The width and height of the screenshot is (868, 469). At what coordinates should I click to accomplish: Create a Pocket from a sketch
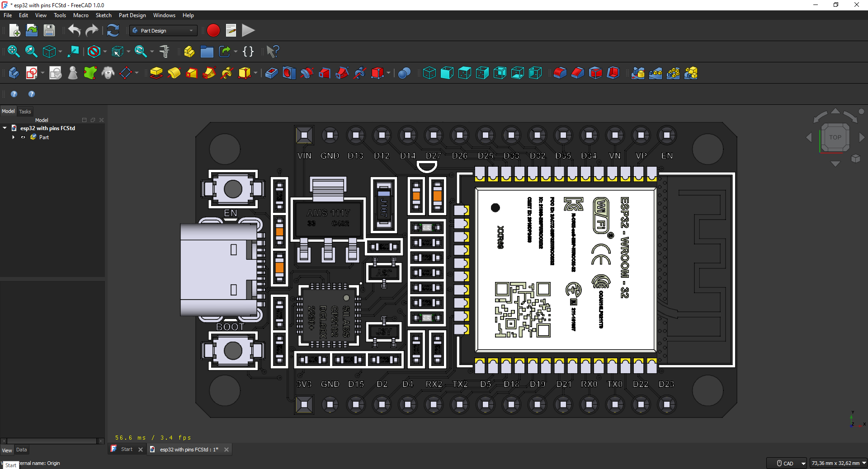(x=271, y=73)
